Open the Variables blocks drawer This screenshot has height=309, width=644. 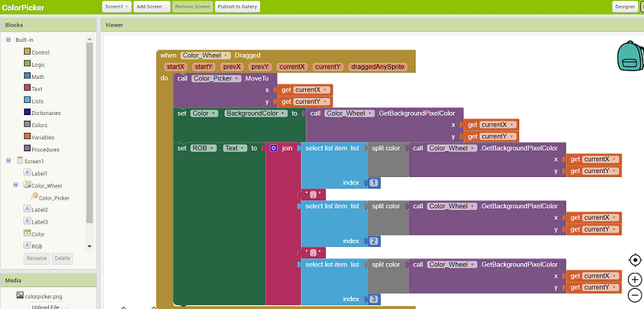click(x=39, y=138)
